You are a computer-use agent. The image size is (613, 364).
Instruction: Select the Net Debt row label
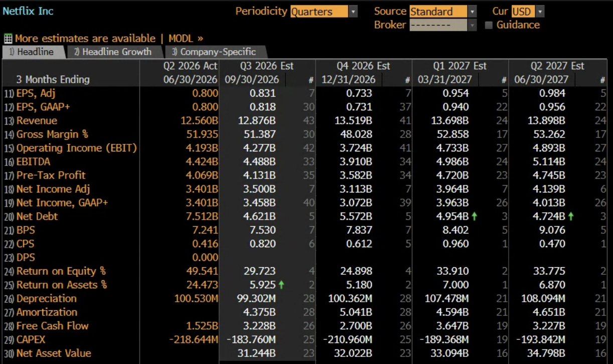[x=37, y=217]
